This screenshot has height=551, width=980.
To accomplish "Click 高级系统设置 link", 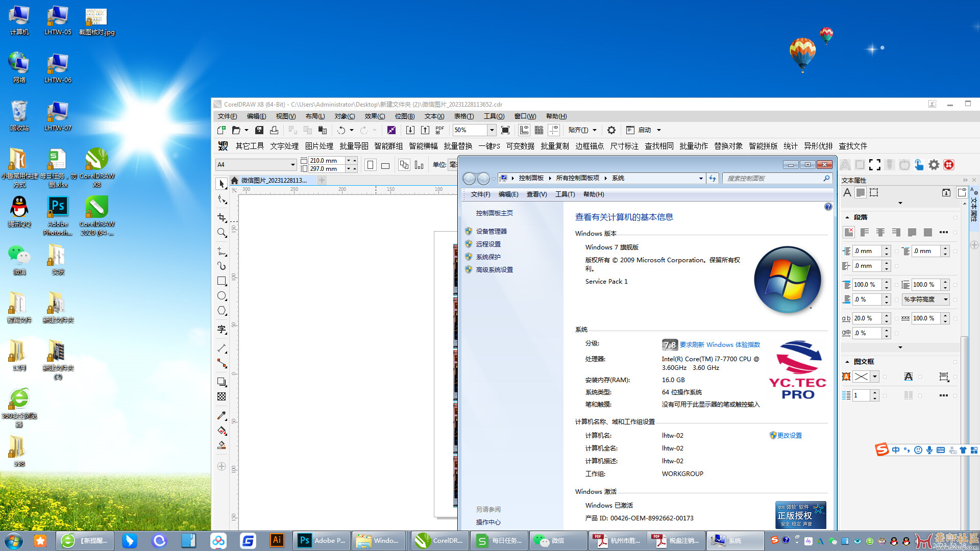I will pos(494,269).
